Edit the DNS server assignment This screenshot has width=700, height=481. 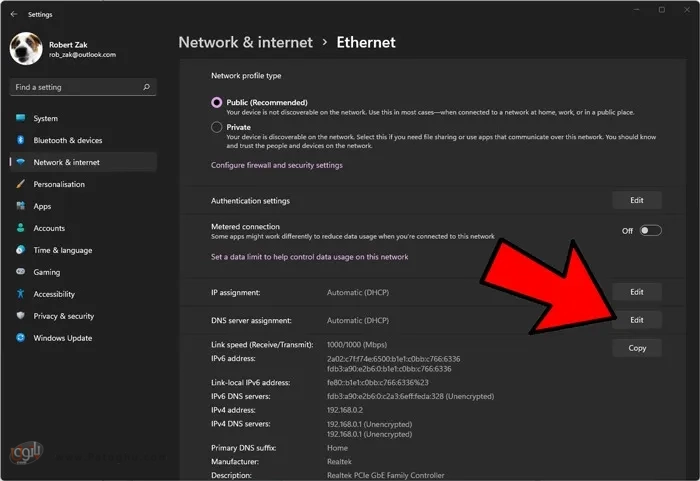click(637, 320)
